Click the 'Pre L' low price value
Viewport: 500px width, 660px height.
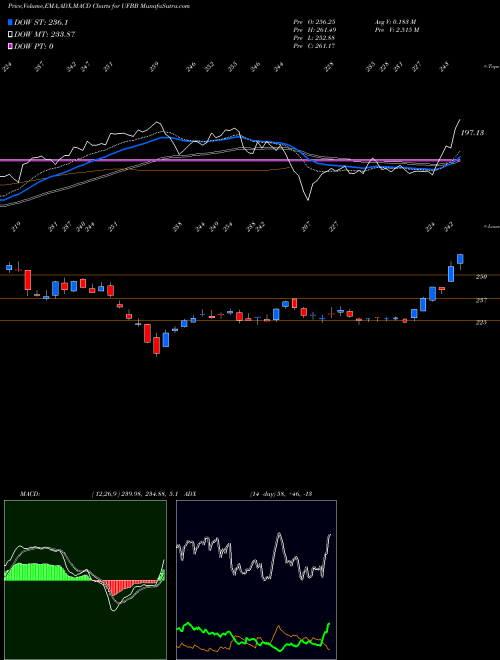(x=314, y=38)
